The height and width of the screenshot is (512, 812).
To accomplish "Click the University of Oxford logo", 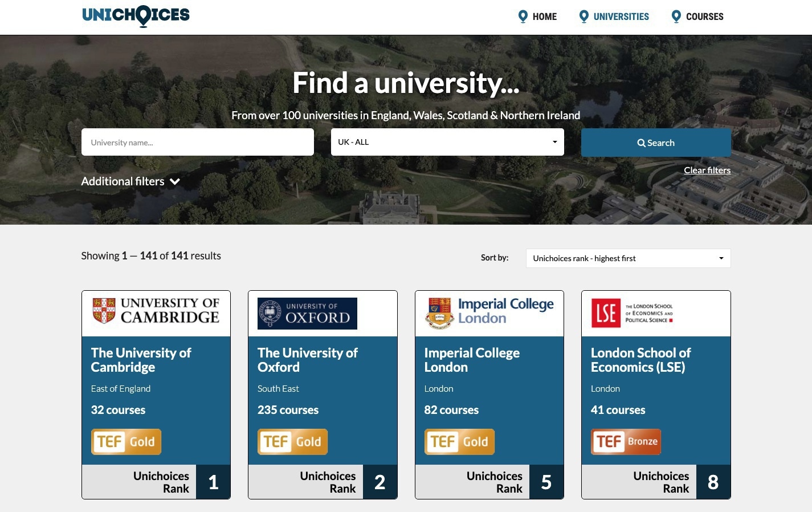I will (x=307, y=314).
